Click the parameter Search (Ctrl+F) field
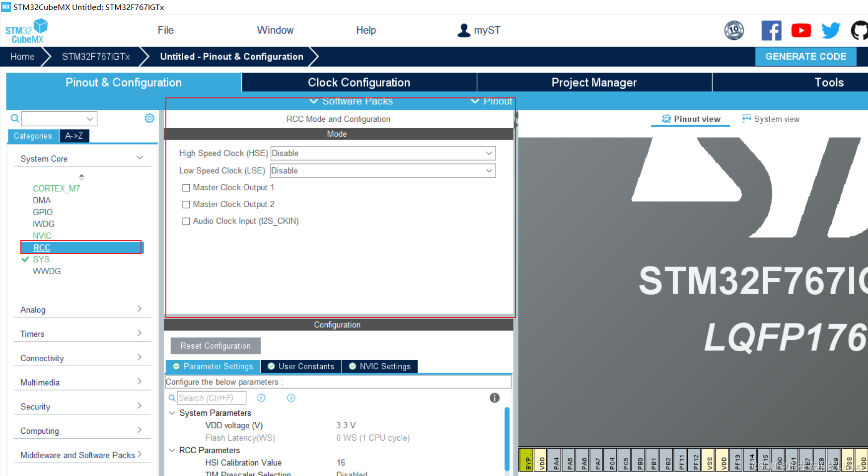 click(212, 397)
